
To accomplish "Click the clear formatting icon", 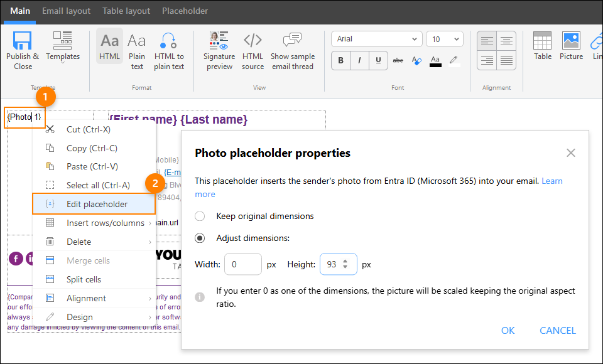I will [416, 60].
